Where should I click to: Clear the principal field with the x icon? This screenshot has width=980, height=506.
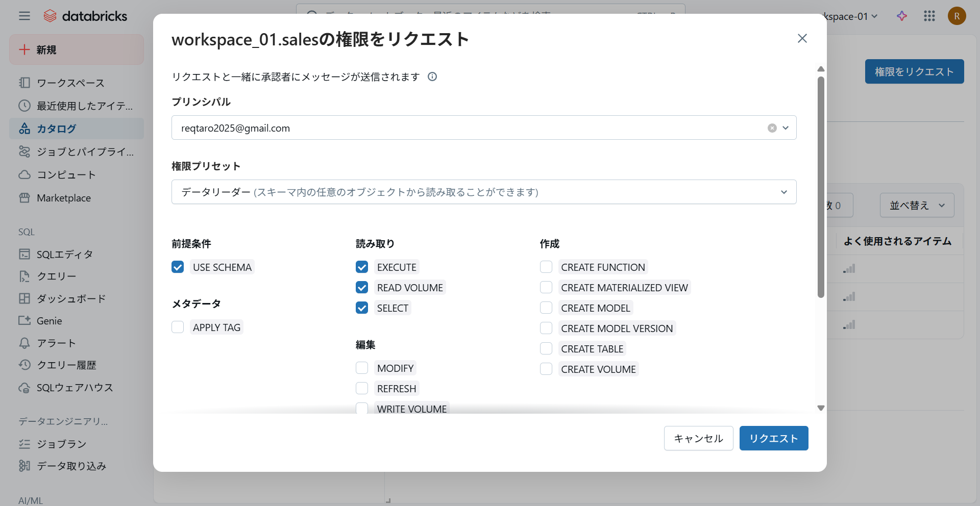[772, 128]
